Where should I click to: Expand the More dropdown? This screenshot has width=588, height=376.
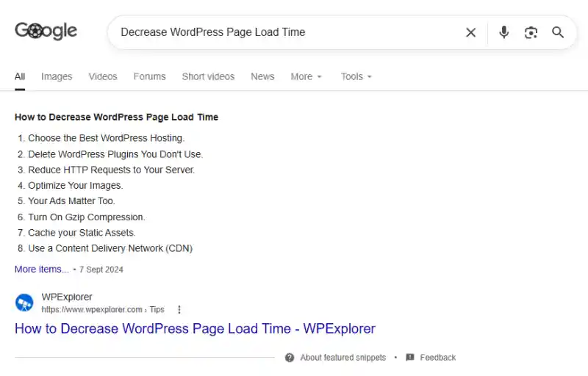306,77
